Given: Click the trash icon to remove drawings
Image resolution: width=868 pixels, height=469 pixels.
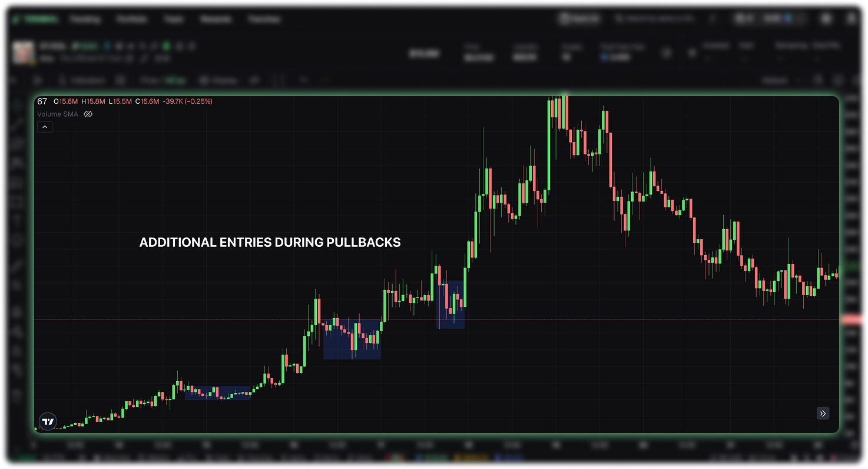Looking at the screenshot, I should click(x=16, y=394).
